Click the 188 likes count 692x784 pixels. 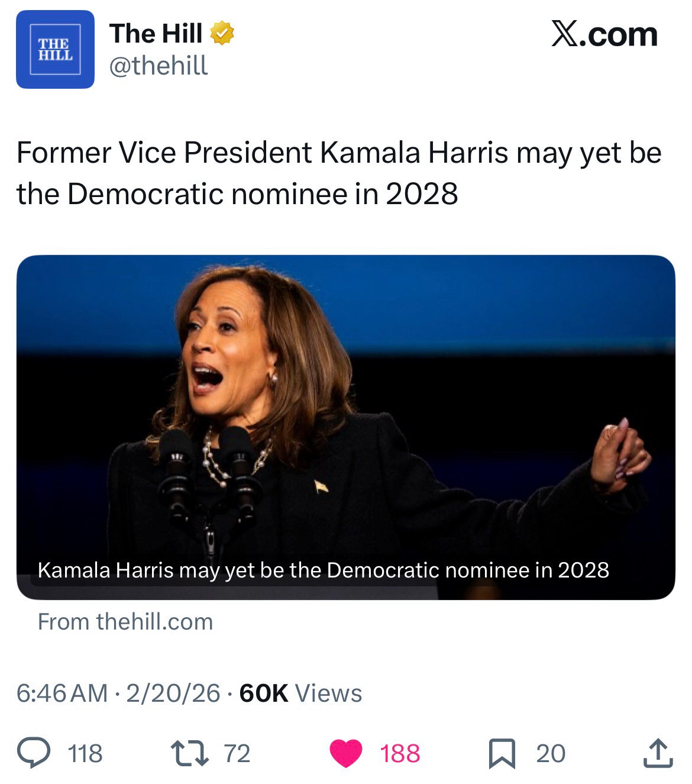point(400,754)
